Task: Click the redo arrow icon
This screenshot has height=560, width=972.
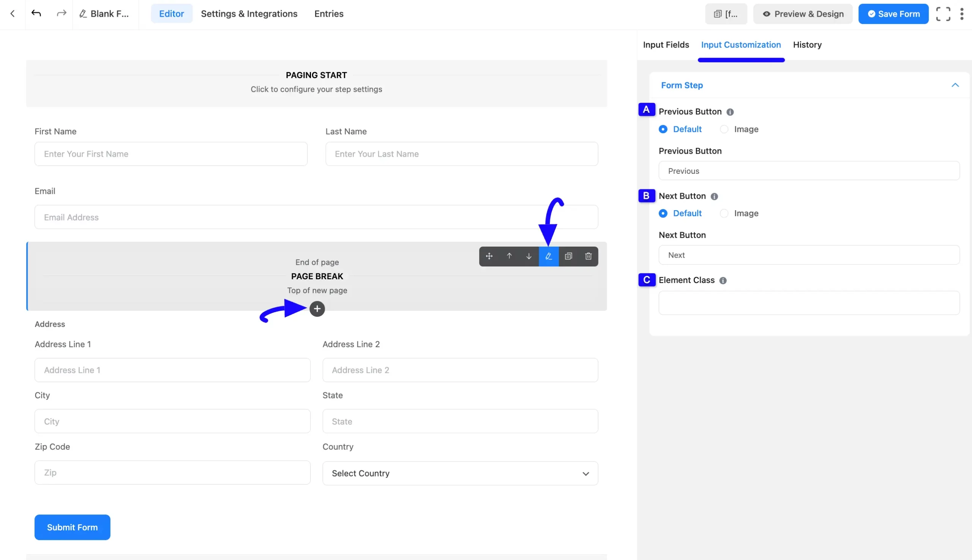Action: [61, 13]
